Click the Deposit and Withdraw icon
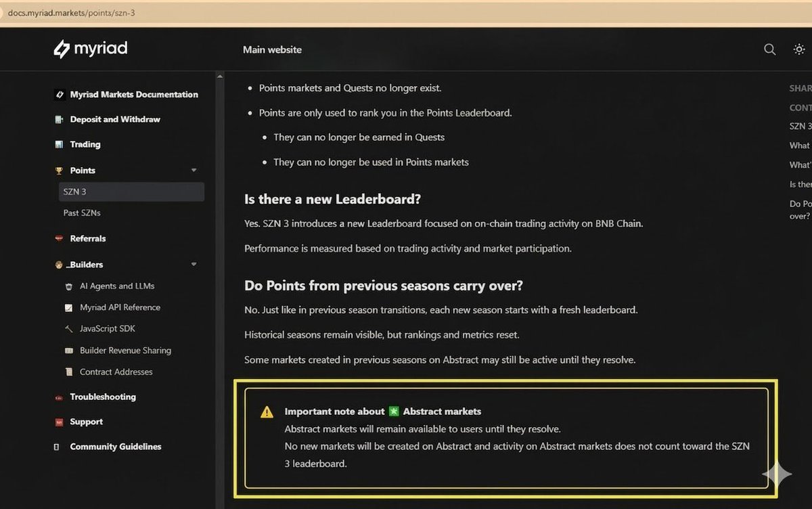Viewport: 812px width, 509px height. click(x=59, y=120)
